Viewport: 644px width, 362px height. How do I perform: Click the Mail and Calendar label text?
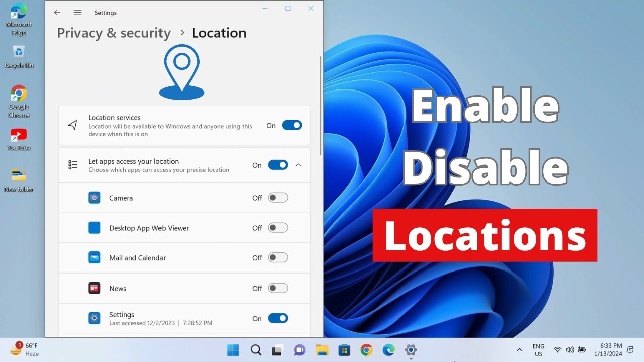tap(137, 258)
